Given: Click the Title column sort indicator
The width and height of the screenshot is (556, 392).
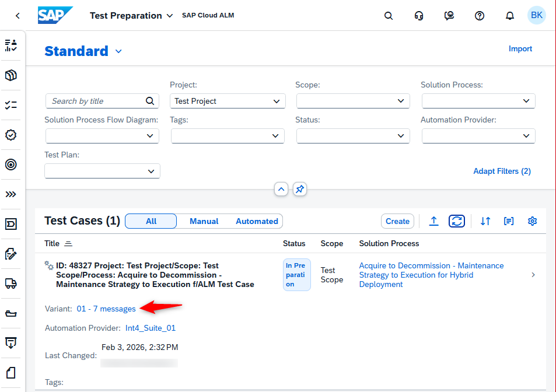Looking at the screenshot, I should click(68, 244).
